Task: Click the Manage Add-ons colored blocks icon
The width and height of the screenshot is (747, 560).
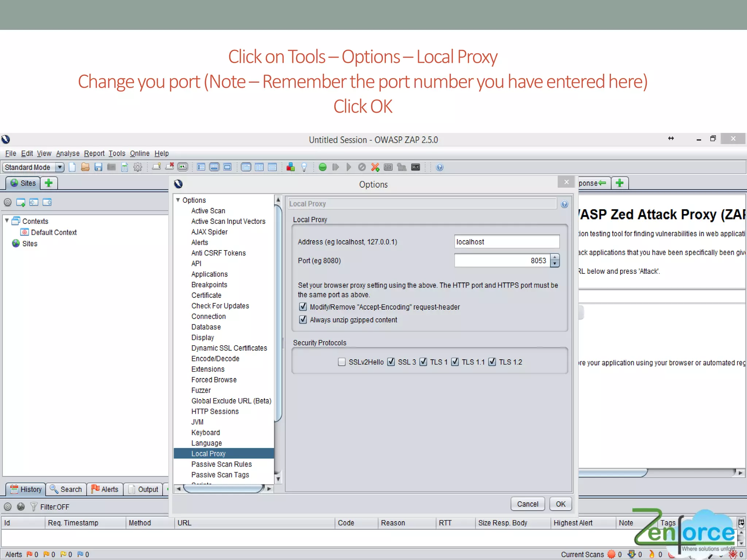Action: (291, 167)
